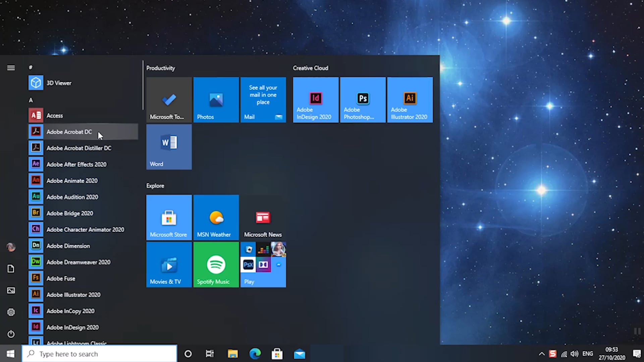Screen dimensions: 644x362
Task: Open the Photos tile
Action: [x=216, y=100]
